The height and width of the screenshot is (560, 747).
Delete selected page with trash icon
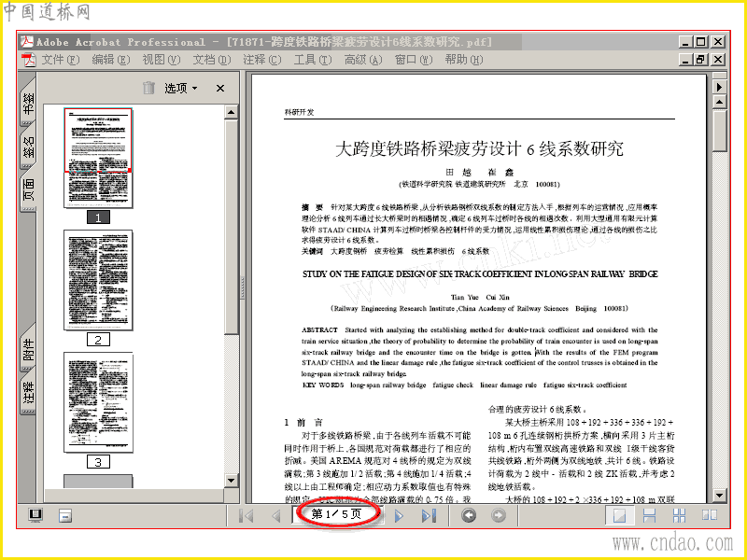[148, 88]
